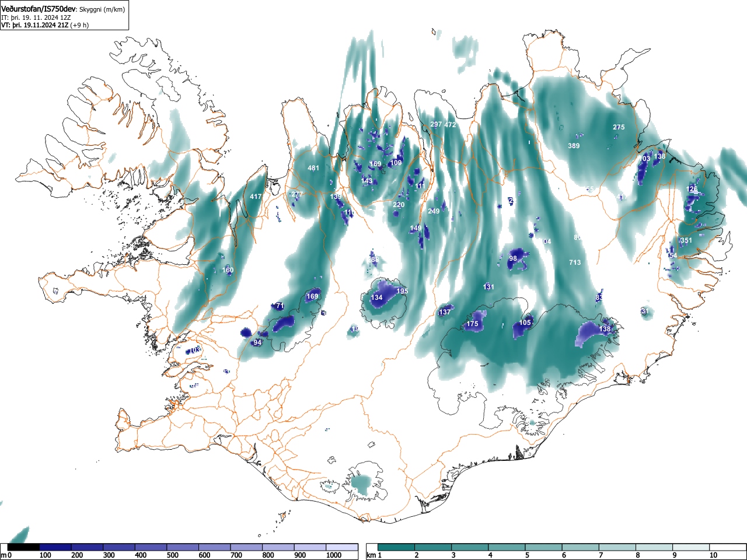This screenshot has height=560, width=747.
Task: Click the visibility value '143' on the map
Action: point(366,181)
